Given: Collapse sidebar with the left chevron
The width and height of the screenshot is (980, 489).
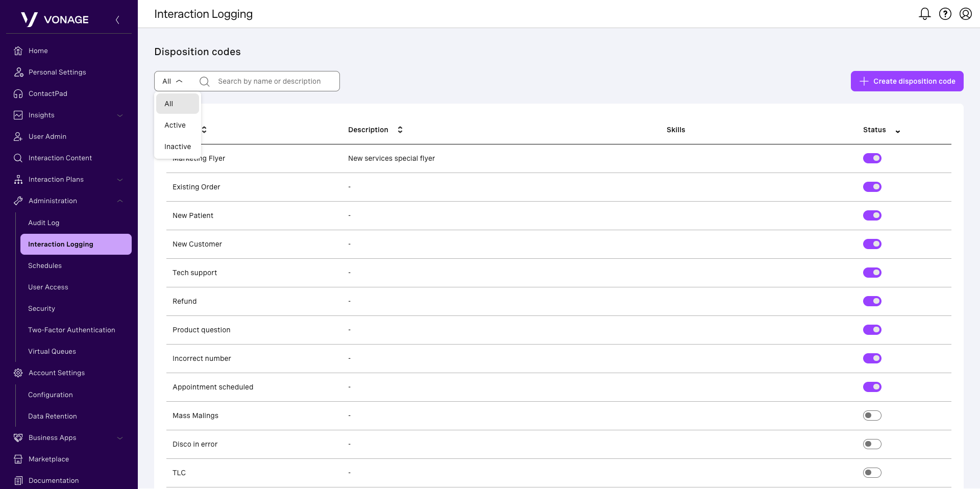Looking at the screenshot, I should click(x=117, y=20).
